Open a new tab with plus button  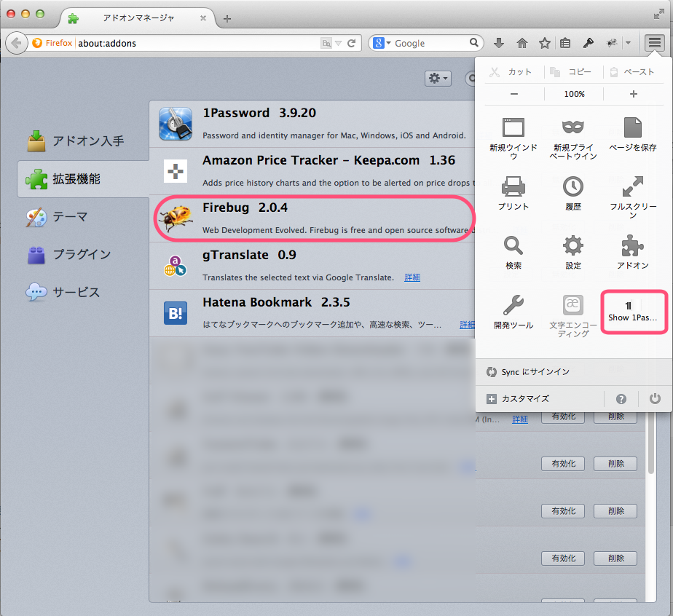pyautogui.click(x=227, y=18)
